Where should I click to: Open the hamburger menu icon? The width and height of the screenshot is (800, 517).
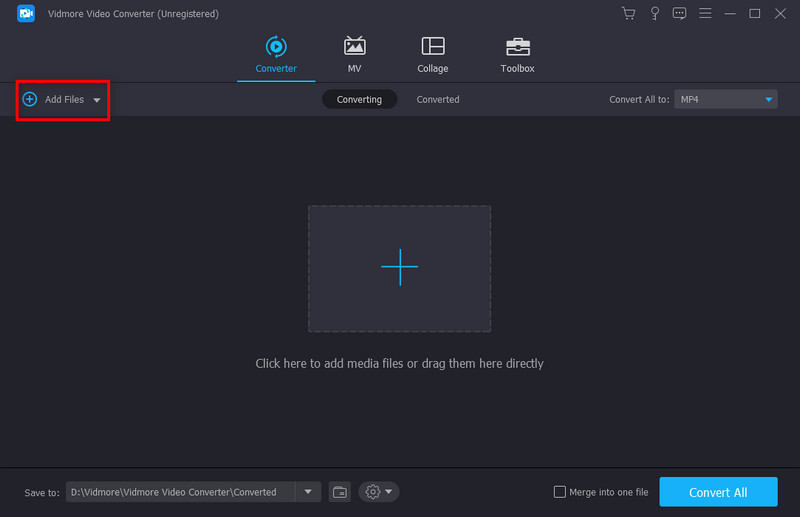tap(705, 14)
